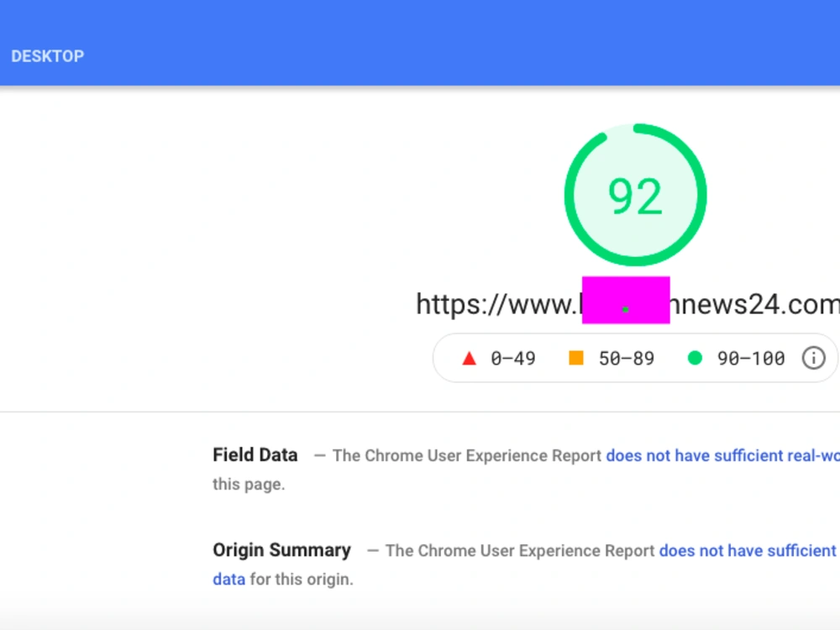Switch to the DESKTOP tab
Viewport: 840px width, 630px height.
[x=48, y=56]
